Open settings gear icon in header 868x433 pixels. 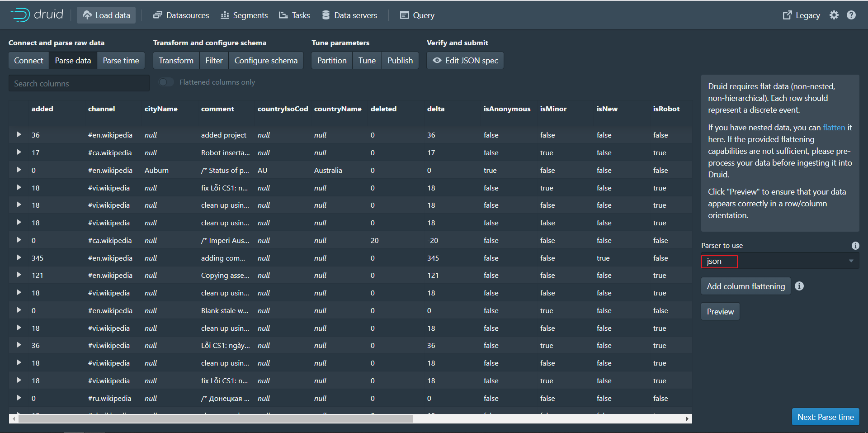pos(834,15)
